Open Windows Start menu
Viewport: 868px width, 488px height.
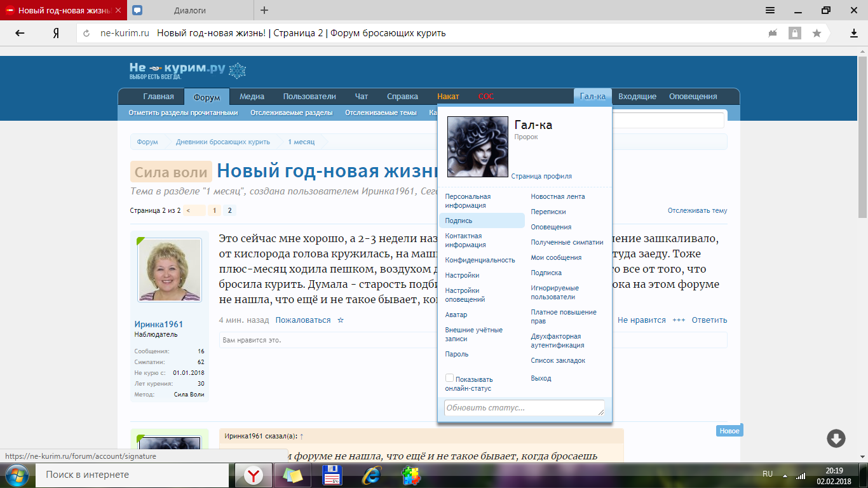click(16, 475)
